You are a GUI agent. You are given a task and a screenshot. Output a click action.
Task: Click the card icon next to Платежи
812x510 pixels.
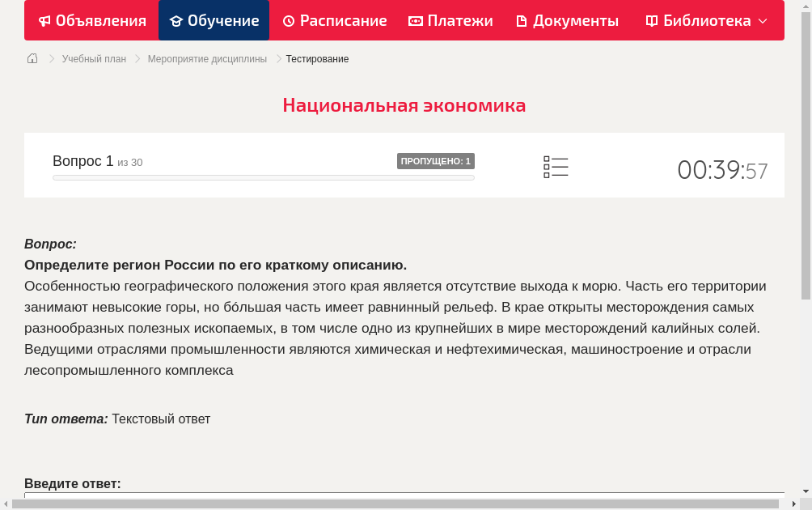click(414, 20)
